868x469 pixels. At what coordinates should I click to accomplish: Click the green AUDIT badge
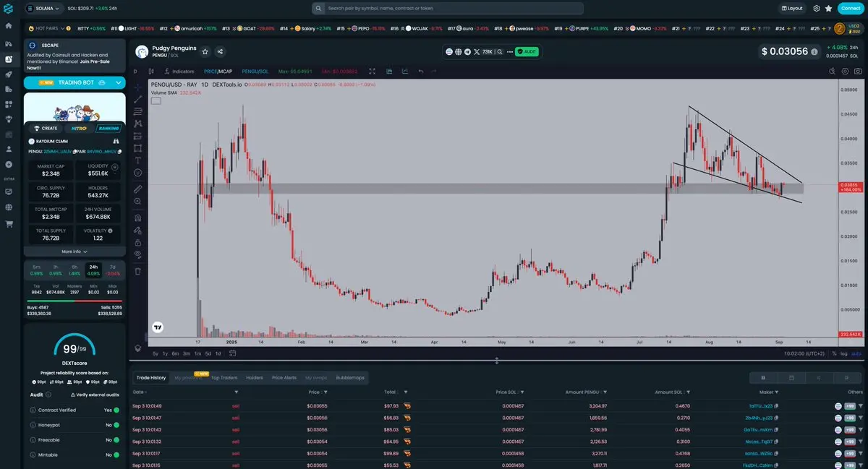(x=527, y=52)
